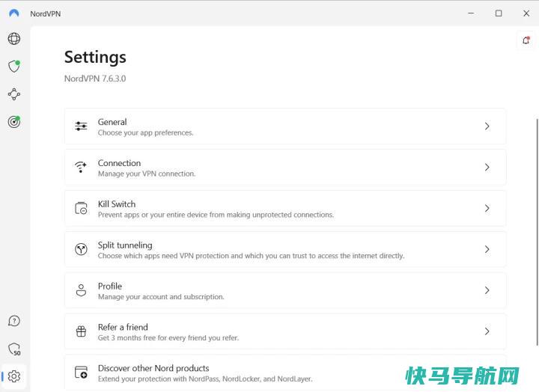Viewport: 539px width, 392px height.
Task: Click 'Extend your protection with NordPass' text
Action: click(205, 379)
